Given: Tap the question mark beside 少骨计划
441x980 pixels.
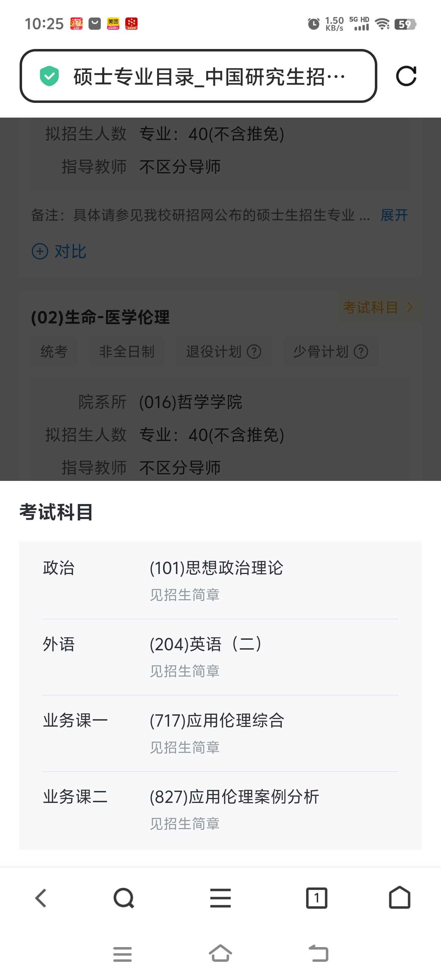Looking at the screenshot, I should [361, 351].
